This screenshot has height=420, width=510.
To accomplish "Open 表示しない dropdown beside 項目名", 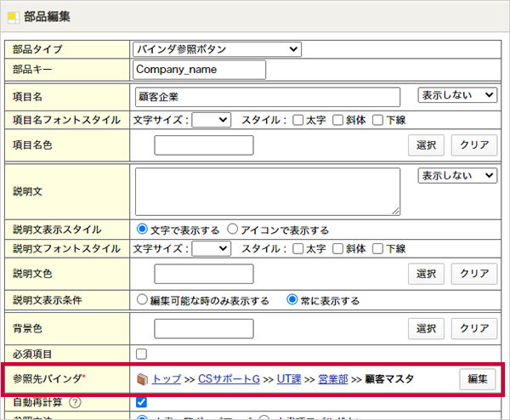I will tap(457, 95).
